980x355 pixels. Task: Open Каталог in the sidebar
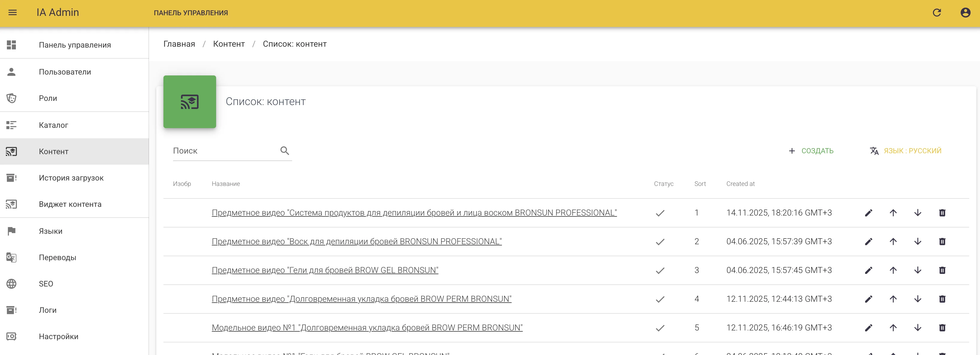tap(53, 125)
